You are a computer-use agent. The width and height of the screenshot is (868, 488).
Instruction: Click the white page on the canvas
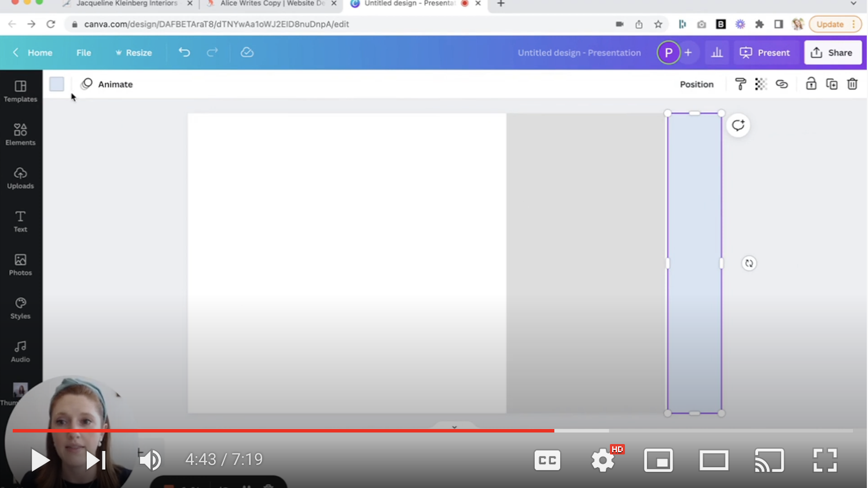click(347, 263)
